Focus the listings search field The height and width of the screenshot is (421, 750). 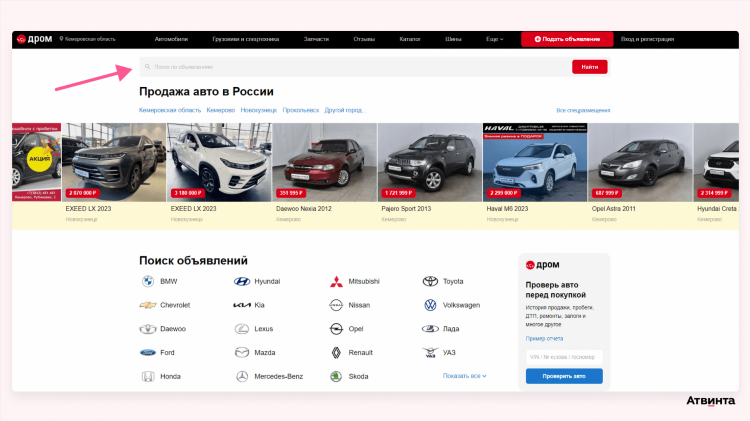click(354, 67)
